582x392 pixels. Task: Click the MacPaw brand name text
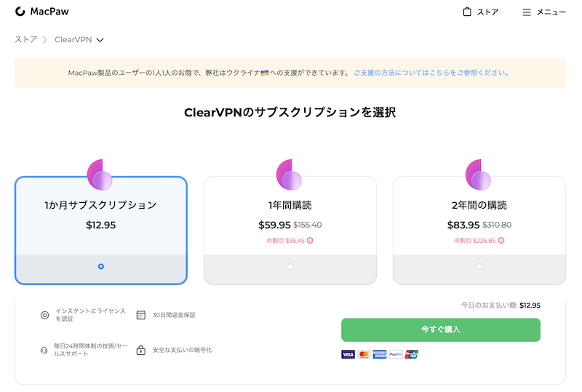tap(49, 12)
